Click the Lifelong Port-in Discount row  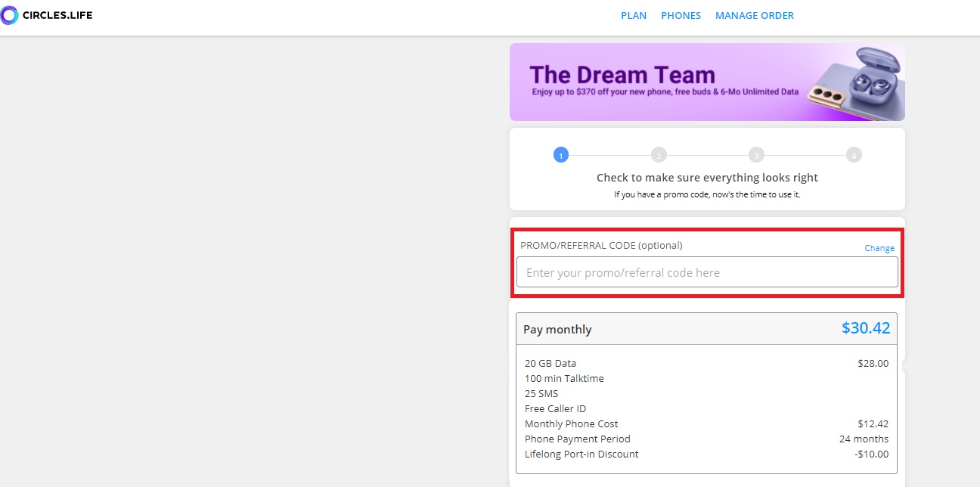click(581, 454)
